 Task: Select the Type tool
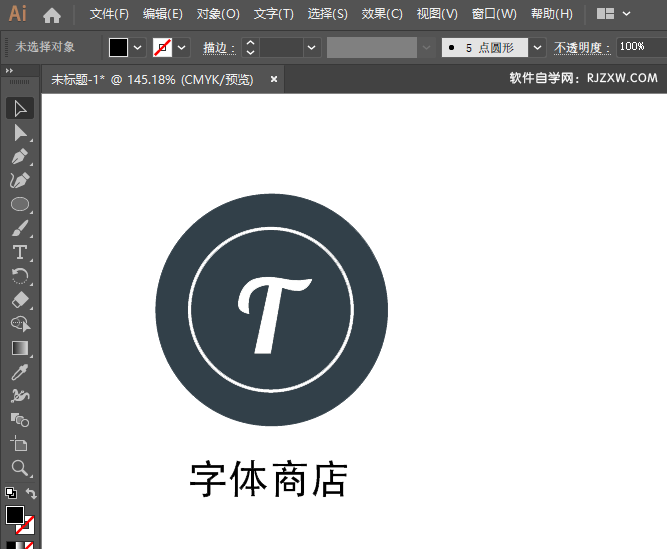coord(20,252)
